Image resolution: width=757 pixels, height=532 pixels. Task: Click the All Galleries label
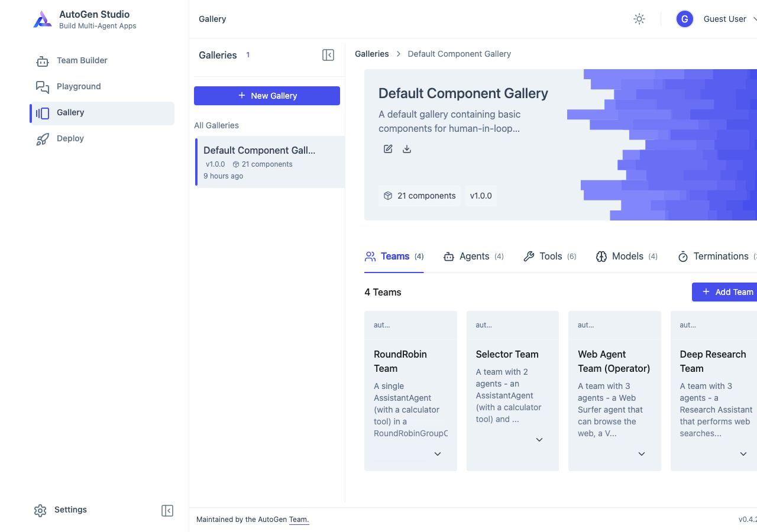pos(216,125)
